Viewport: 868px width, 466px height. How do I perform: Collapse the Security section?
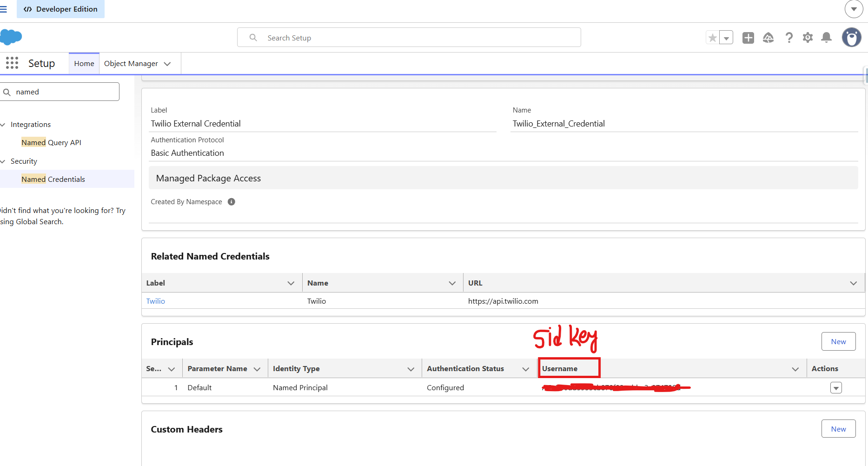(3, 161)
